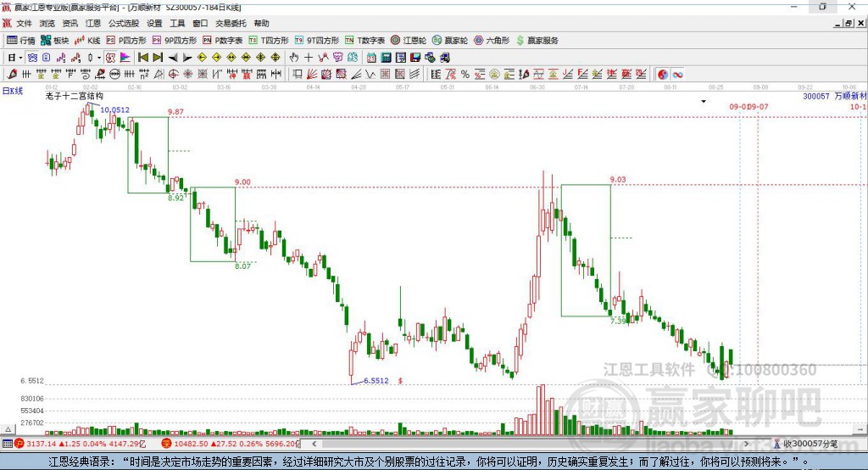Open the small black dropdown arrow above the chart

click(x=704, y=102)
